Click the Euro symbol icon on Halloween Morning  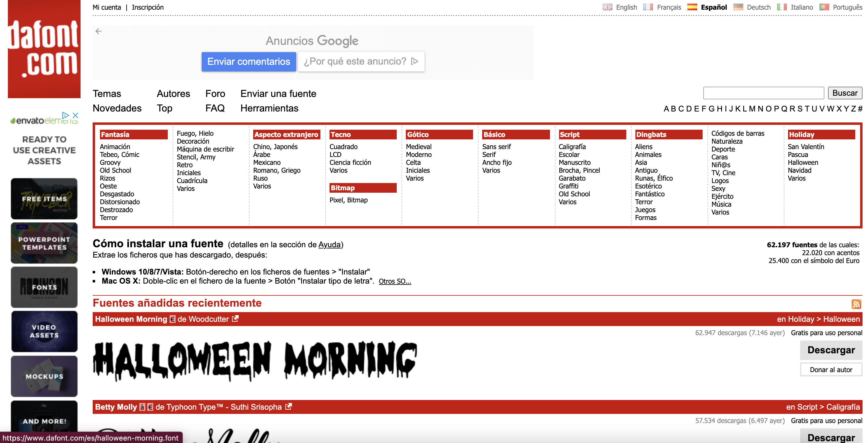(x=173, y=319)
